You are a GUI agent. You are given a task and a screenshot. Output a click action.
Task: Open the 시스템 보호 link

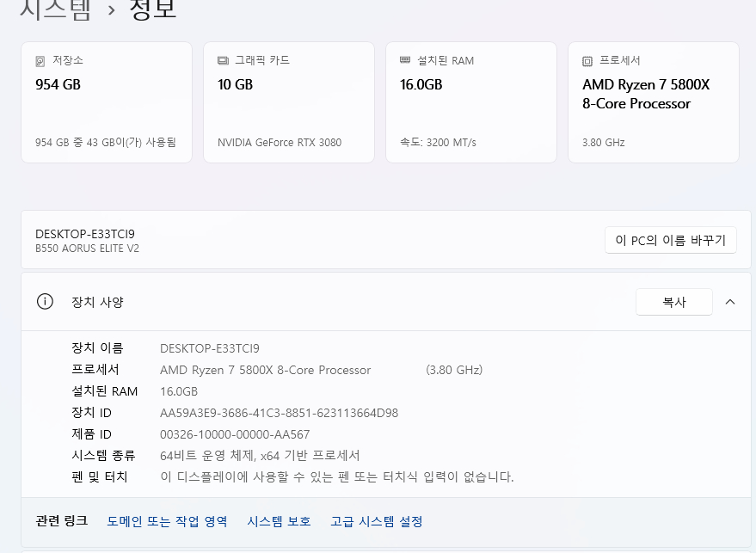(x=279, y=521)
